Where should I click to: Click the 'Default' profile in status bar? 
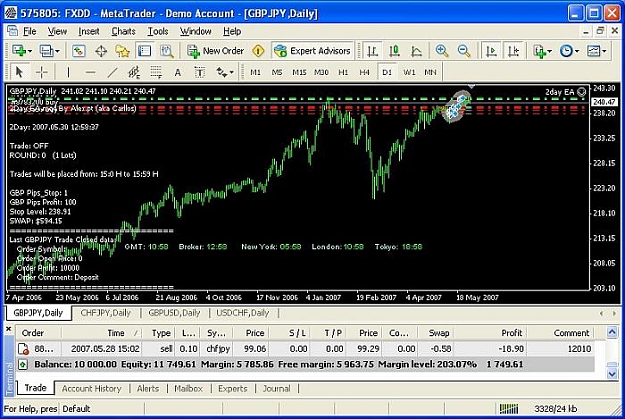coord(77,409)
